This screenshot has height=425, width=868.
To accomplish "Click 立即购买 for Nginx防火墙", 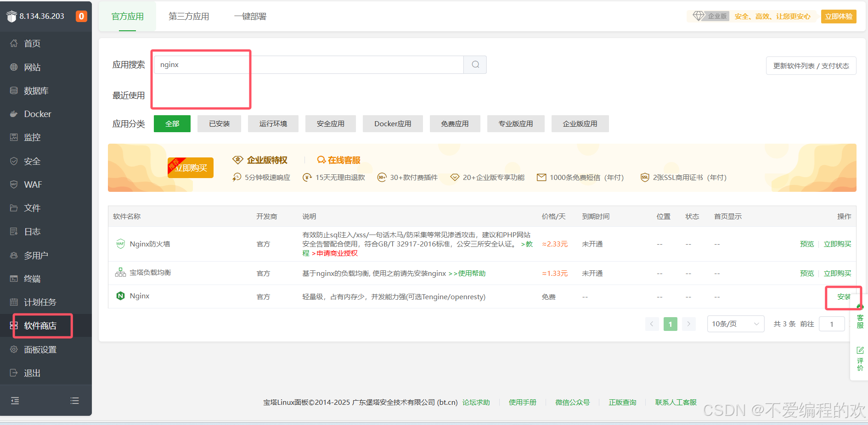I will pyautogui.click(x=837, y=244).
